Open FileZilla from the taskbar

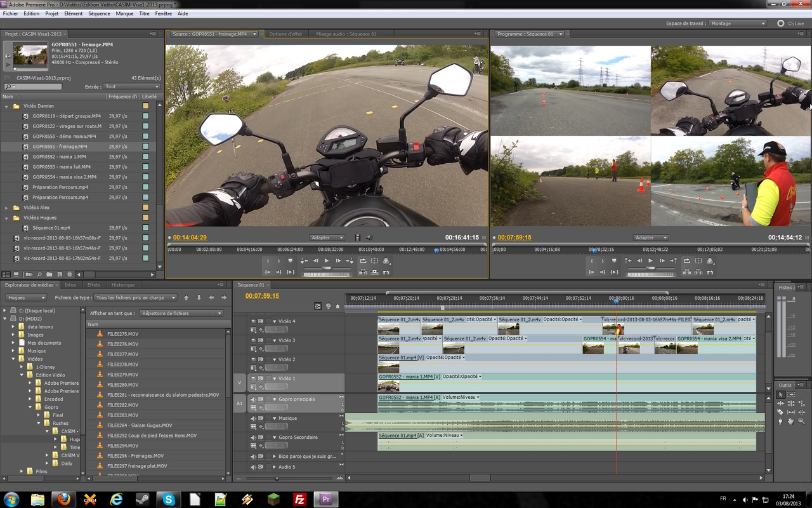[x=301, y=499]
